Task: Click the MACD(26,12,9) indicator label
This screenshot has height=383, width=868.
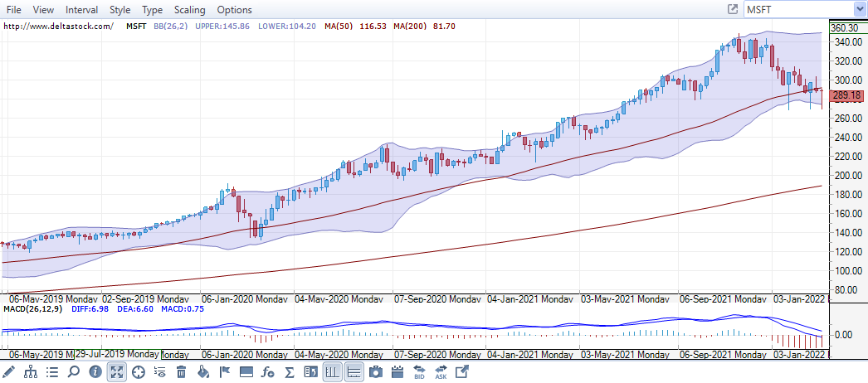Action: point(32,309)
